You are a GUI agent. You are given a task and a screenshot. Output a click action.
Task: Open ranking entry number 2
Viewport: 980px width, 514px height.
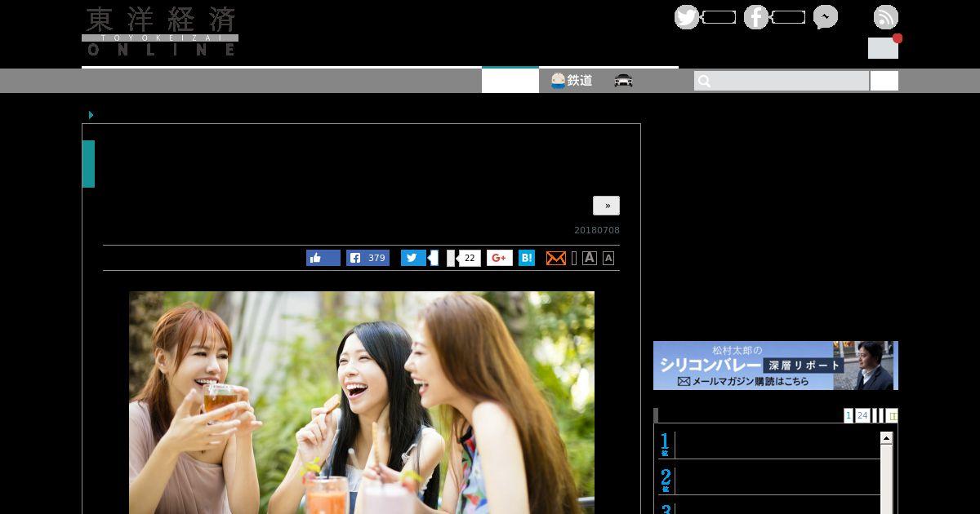point(769,480)
